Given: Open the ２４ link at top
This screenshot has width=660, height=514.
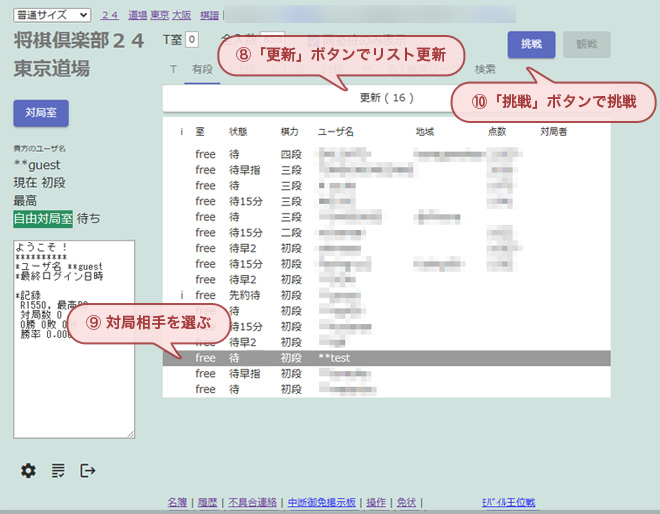Looking at the screenshot, I should coord(110,15).
